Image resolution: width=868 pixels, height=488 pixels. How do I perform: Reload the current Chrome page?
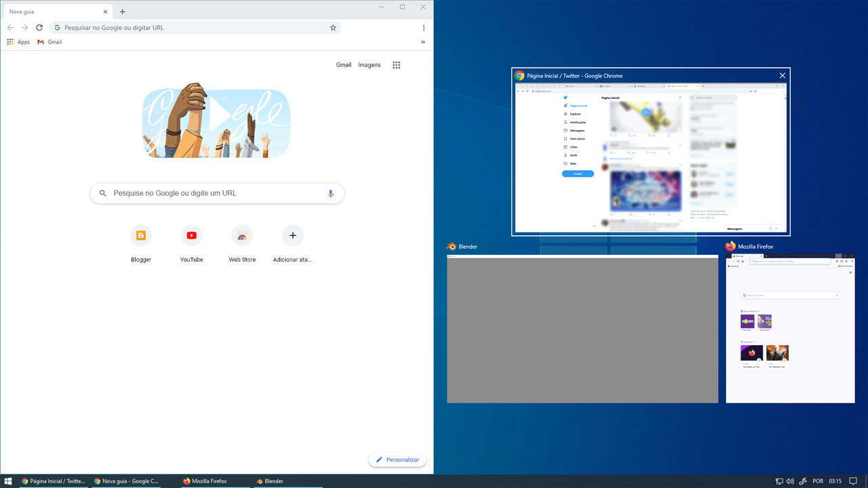pos(39,28)
